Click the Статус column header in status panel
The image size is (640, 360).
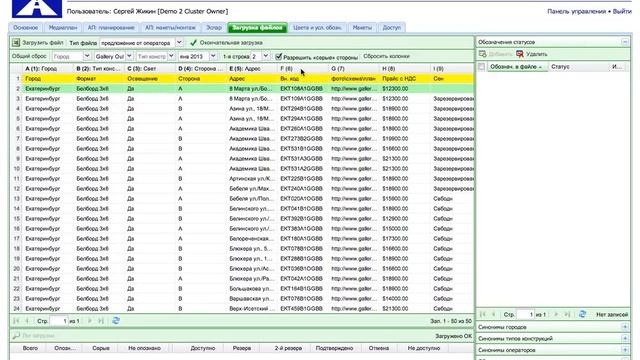coord(578,67)
